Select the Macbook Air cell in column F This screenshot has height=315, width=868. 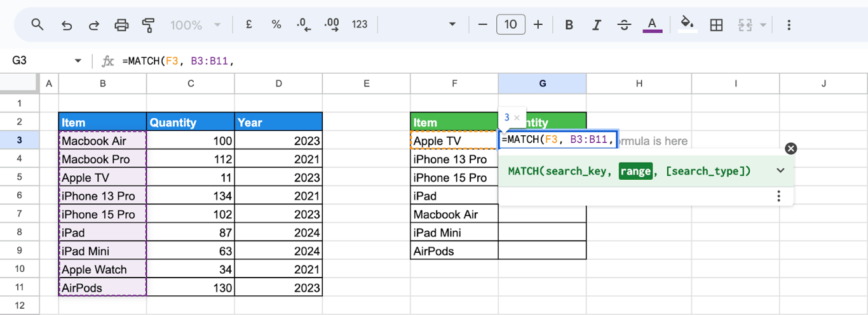tap(454, 214)
